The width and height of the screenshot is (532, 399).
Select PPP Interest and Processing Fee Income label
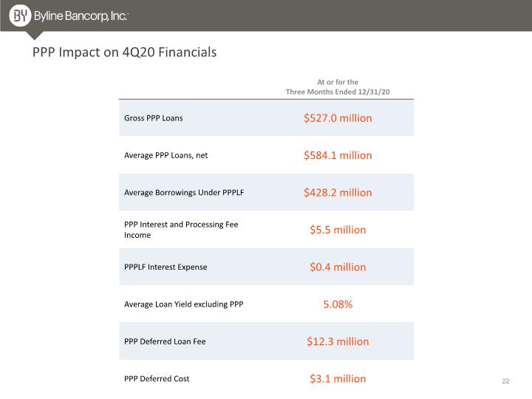181,230
